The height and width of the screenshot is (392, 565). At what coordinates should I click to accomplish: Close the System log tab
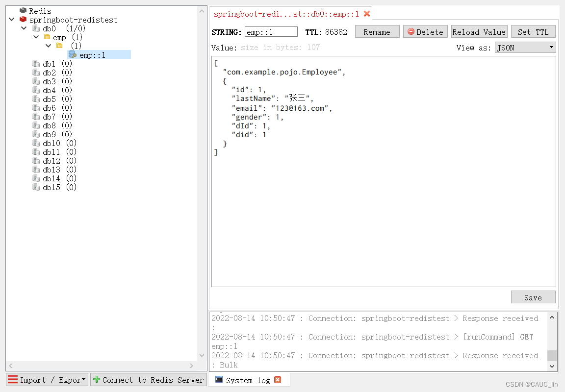[278, 380]
